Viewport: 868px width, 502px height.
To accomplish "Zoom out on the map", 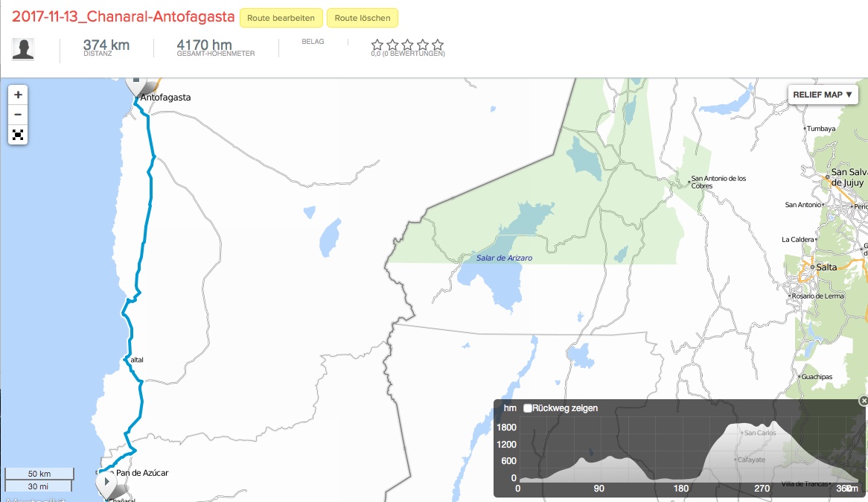I will [18, 115].
